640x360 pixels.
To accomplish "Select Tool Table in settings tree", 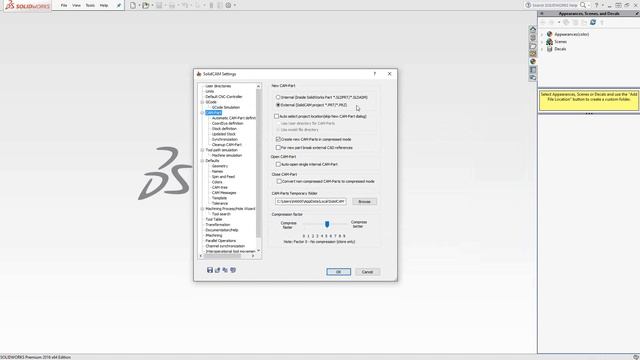I will [x=214, y=219].
